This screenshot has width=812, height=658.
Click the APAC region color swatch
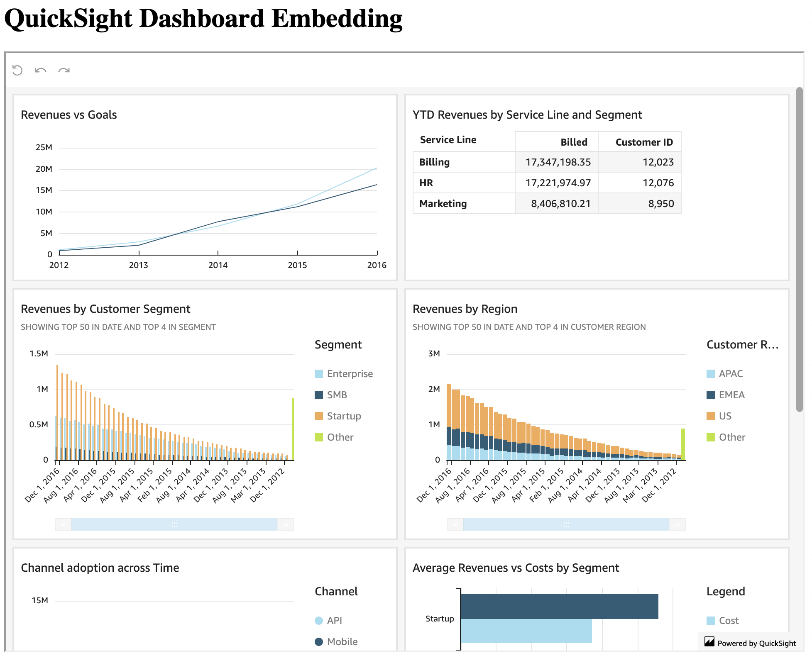click(x=711, y=374)
